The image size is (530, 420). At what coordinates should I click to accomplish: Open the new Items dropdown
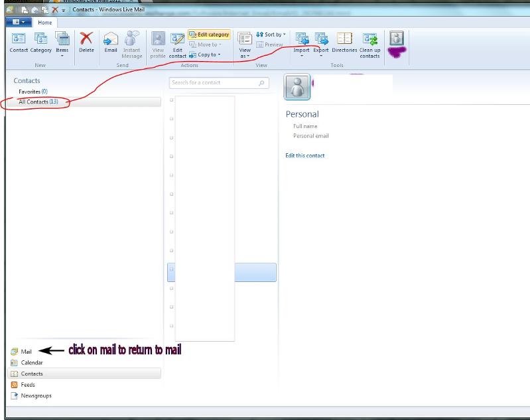[62, 44]
